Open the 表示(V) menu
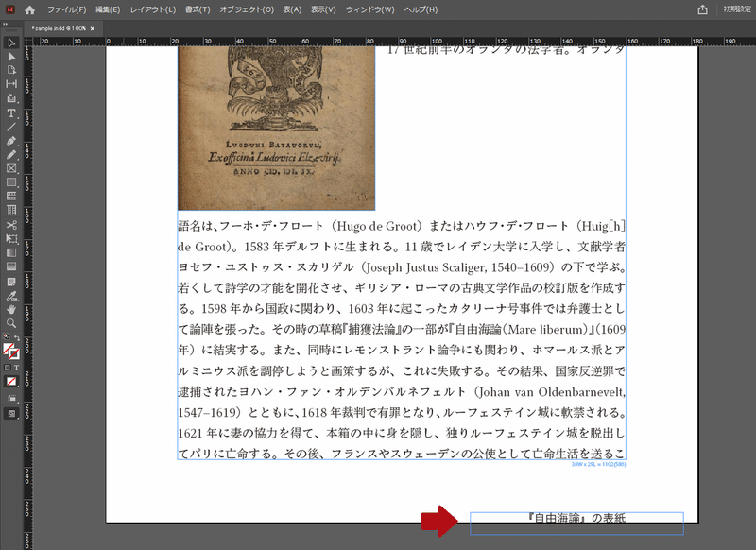The width and height of the screenshot is (756, 550). [x=323, y=9]
